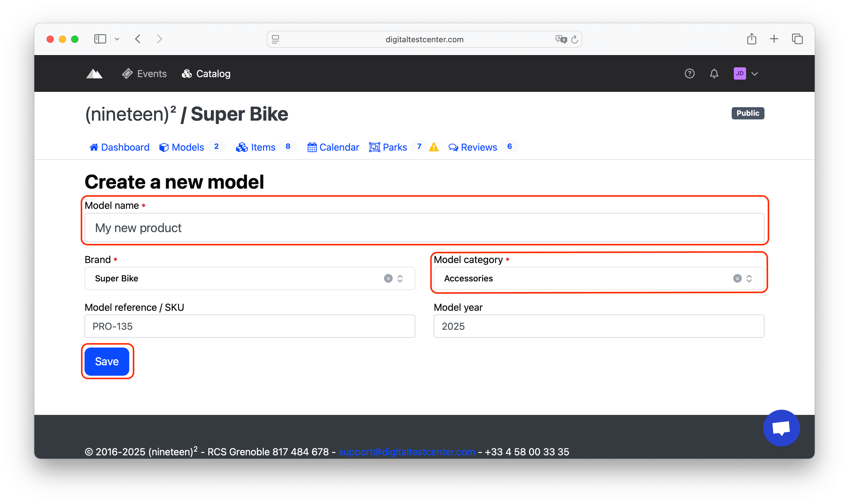Click the Parks warning triangle icon

434,147
